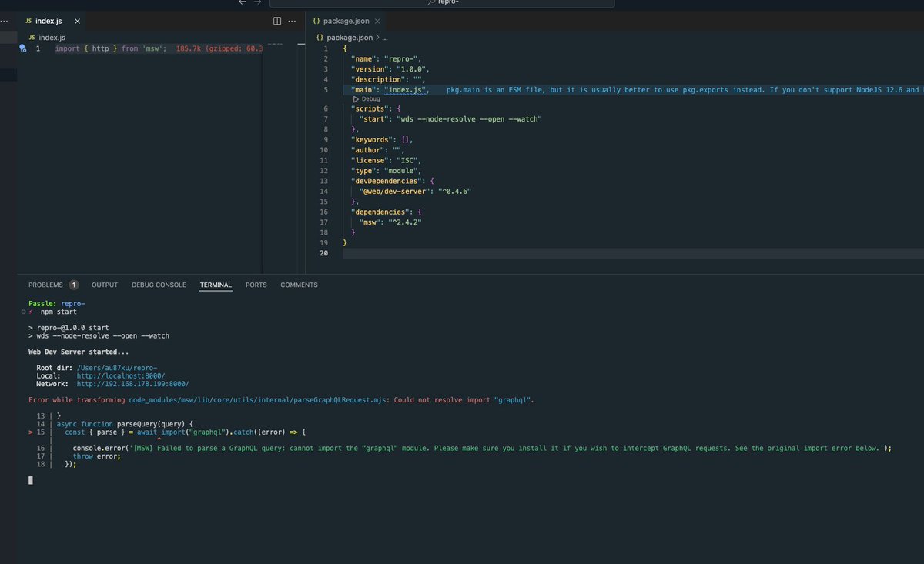Go forward with the right arrow
The image size is (924, 564).
(x=258, y=3)
